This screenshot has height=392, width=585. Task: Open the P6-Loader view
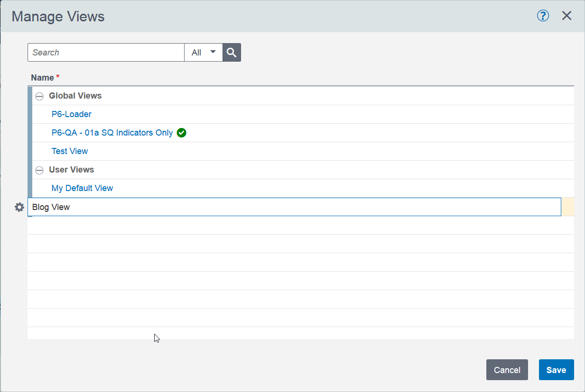[71, 114]
